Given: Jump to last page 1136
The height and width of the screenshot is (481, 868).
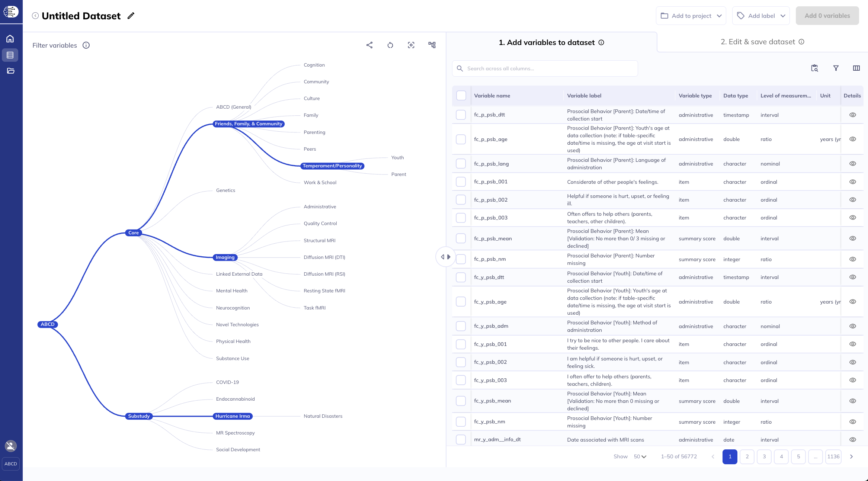Looking at the screenshot, I should tap(833, 456).
